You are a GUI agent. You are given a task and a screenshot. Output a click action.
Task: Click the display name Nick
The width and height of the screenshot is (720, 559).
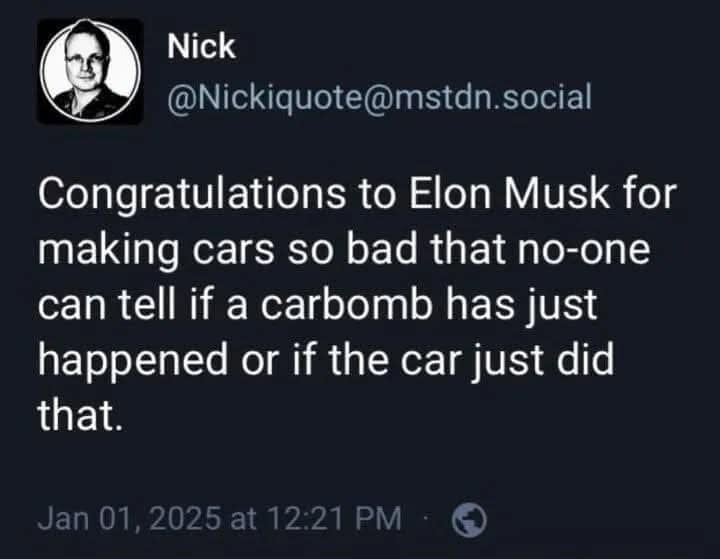(201, 45)
